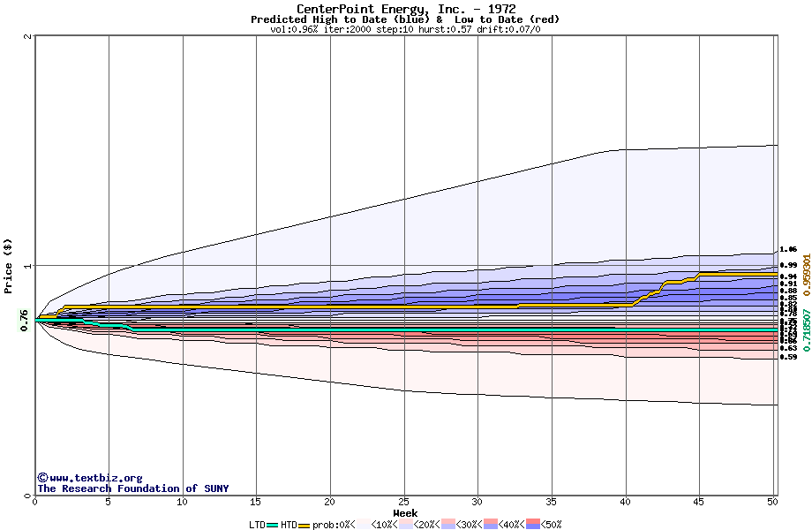Click the "Week" x-axis label
Image resolution: width=812 pixels, height=530 pixels.
[405, 513]
